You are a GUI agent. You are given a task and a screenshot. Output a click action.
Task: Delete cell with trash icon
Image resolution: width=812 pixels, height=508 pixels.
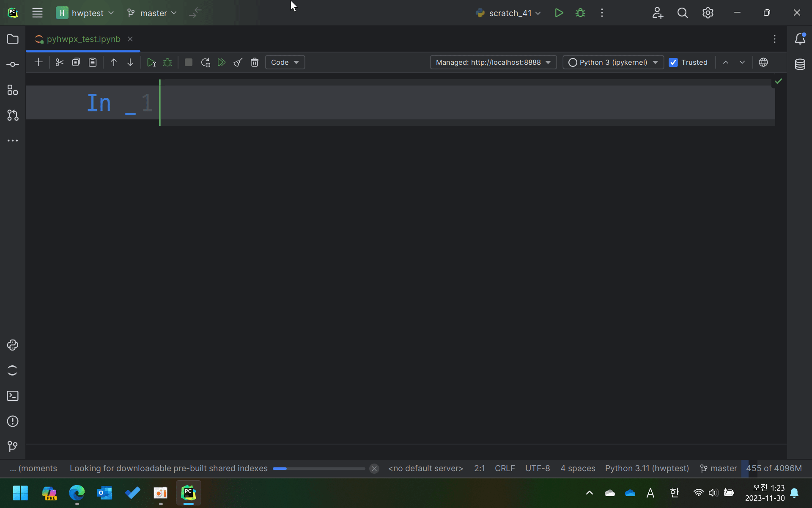[x=254, y=62]
